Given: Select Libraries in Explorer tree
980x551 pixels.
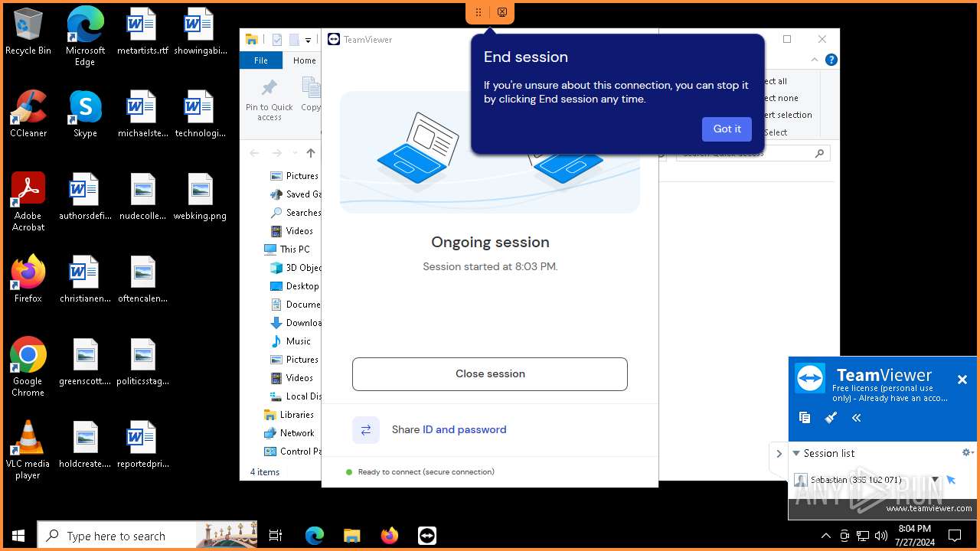Looking at the screenshot, I should (x=289, y=415).
